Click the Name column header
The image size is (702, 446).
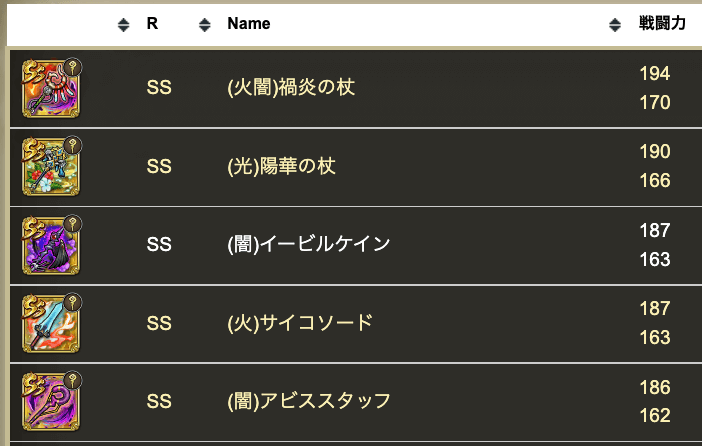[x=249, y=23]
